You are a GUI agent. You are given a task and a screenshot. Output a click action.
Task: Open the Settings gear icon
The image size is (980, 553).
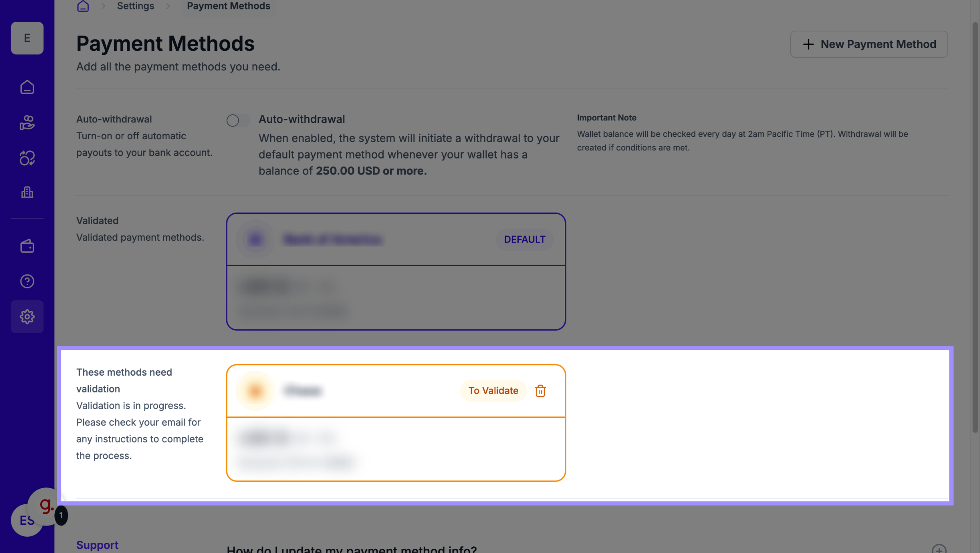(x=27, y=317)
